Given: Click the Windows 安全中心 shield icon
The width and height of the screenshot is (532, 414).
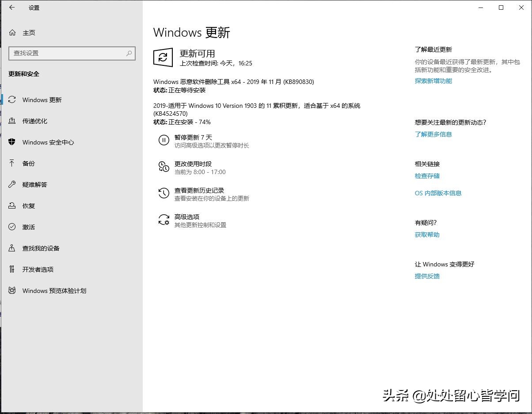Looking at the screenshot, I should pos(12,142).
